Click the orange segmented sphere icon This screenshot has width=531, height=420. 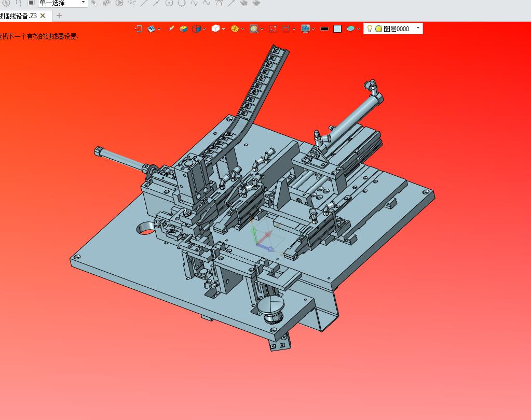coord(235,29)
